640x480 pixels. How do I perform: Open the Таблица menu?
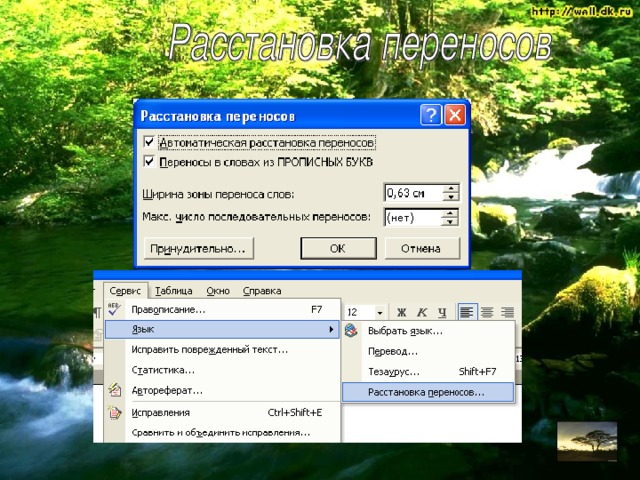click(174, 291)
